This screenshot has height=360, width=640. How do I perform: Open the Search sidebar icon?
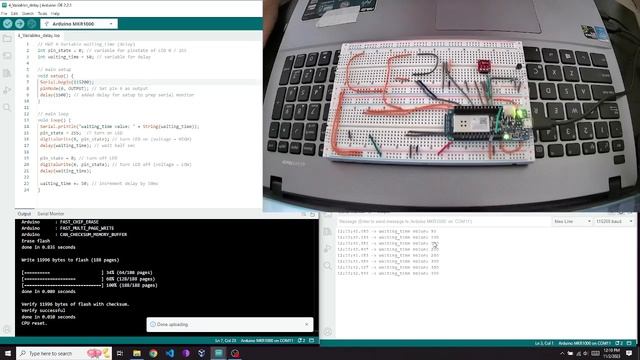point(7,107)
